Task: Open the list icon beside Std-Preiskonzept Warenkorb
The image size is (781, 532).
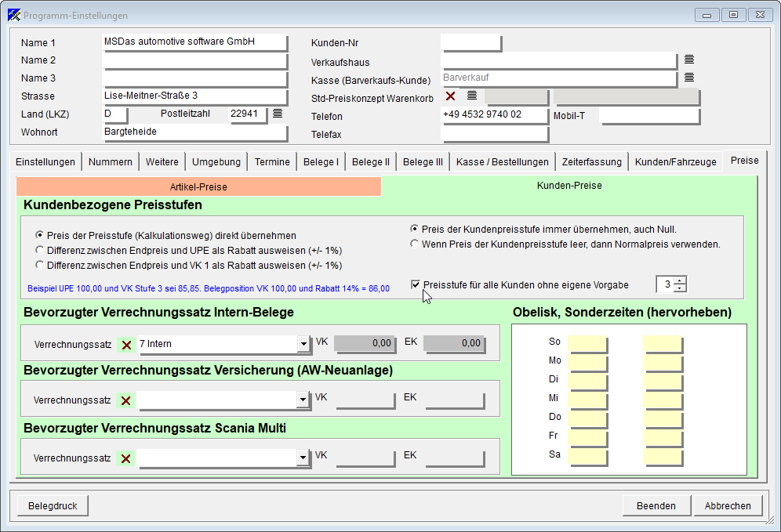Action: pyautogui.click(x=472, y=95)
